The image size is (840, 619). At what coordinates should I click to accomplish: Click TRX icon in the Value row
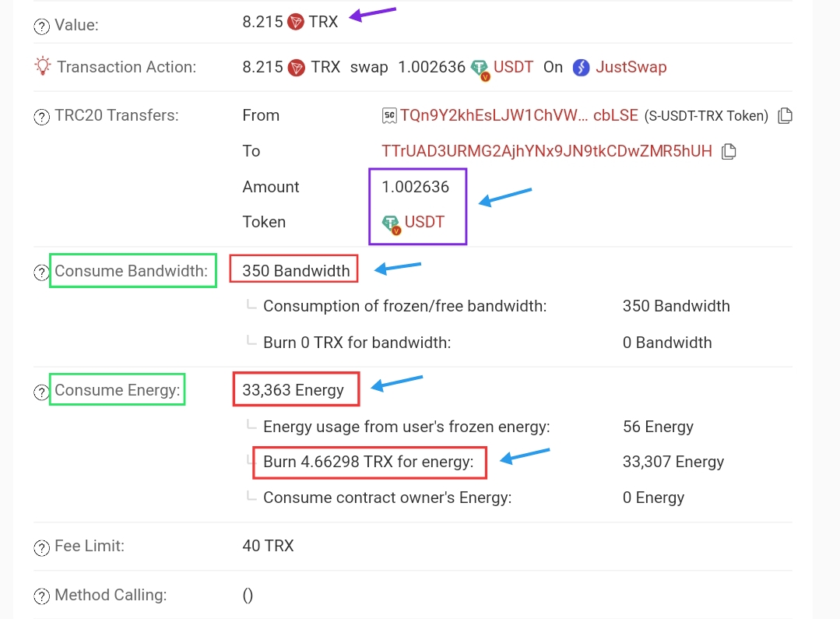296,22
